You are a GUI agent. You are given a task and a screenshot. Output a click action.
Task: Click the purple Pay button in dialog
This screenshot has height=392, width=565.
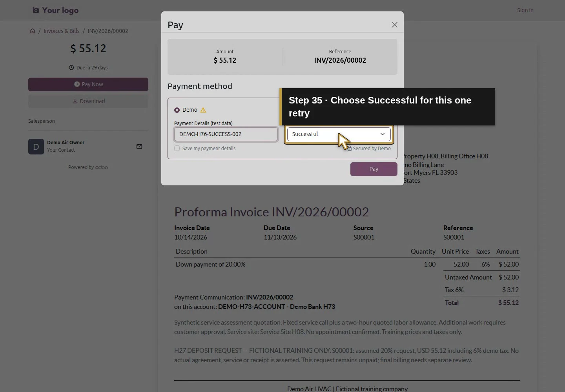(x=374, y=169)
